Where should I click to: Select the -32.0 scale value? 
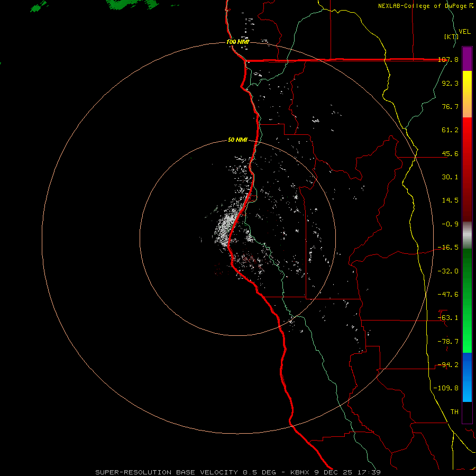pos(448,271)
